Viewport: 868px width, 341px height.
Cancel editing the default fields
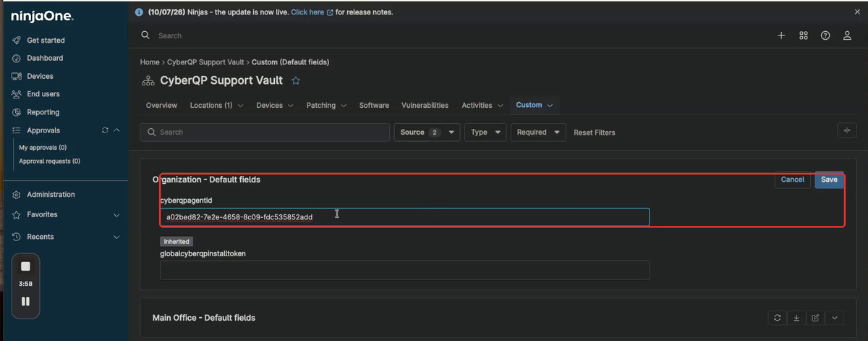click(x=793, y=180)
